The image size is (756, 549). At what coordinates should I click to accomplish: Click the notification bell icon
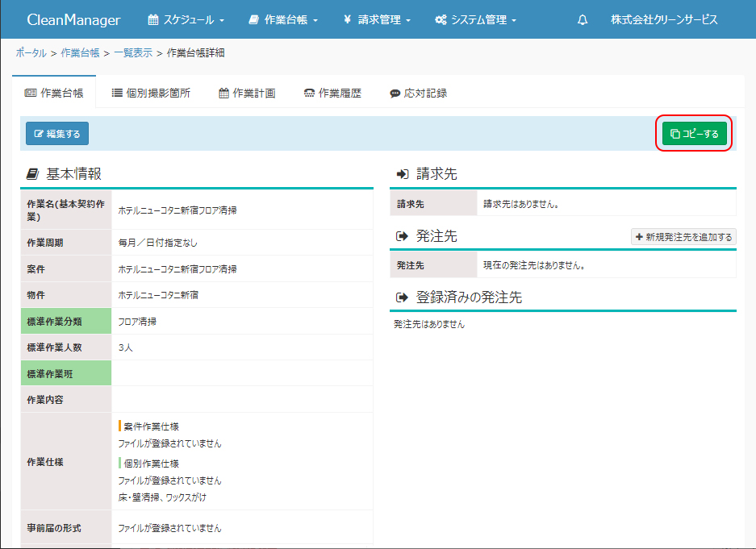tap(583, 20)
